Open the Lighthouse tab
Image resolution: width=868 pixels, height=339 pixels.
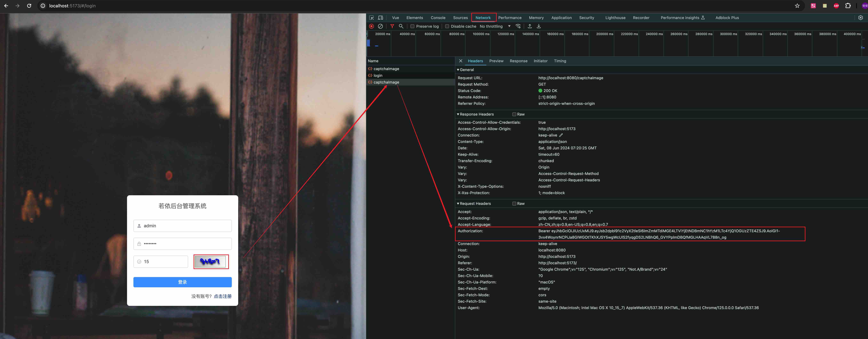pos(615,18)
